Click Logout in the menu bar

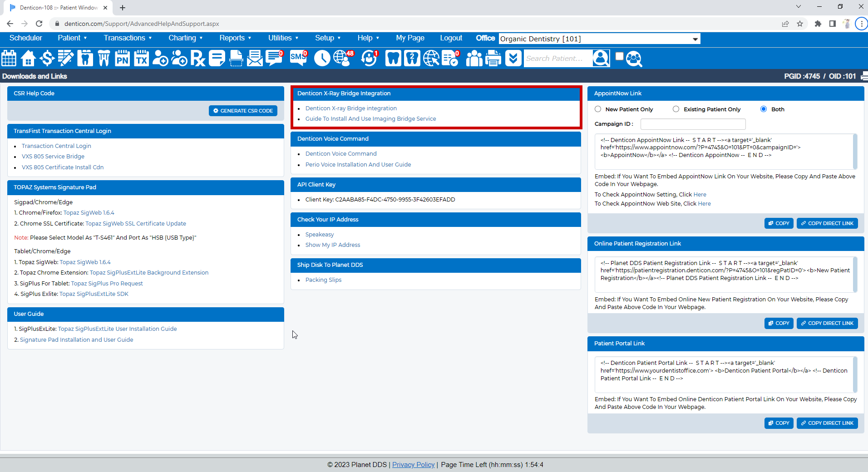point(451,38)
